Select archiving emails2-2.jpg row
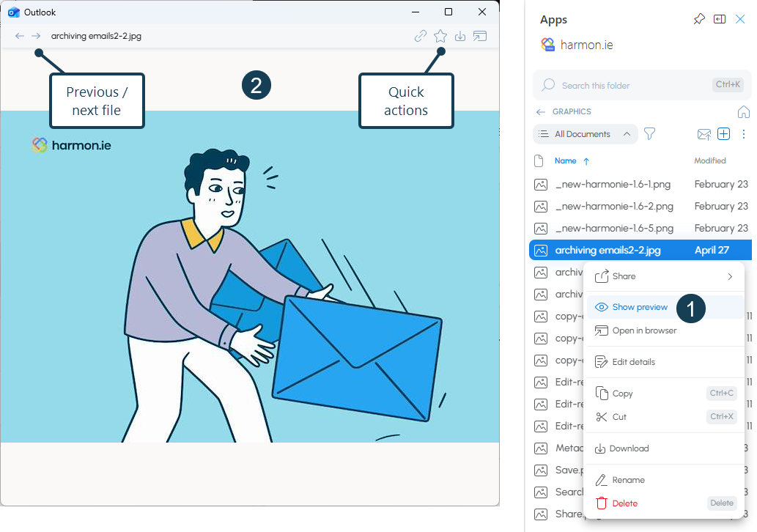 pyautogui.click(x=641, y=250)
